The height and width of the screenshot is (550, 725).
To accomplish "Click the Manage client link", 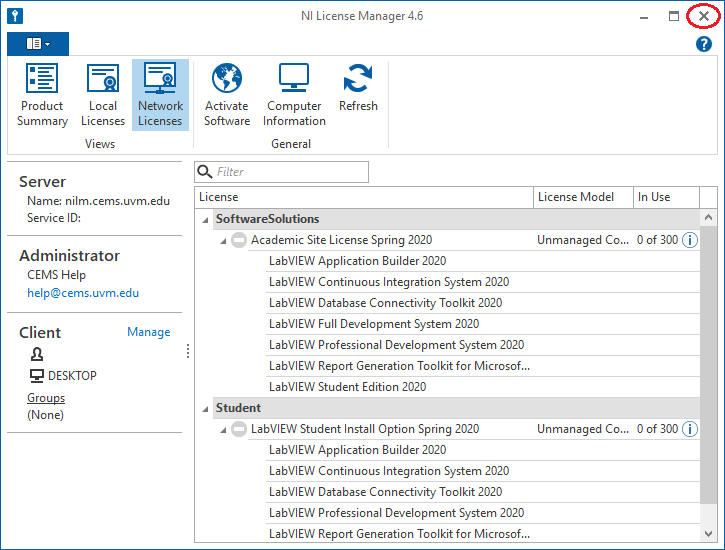I will point(148,332).
